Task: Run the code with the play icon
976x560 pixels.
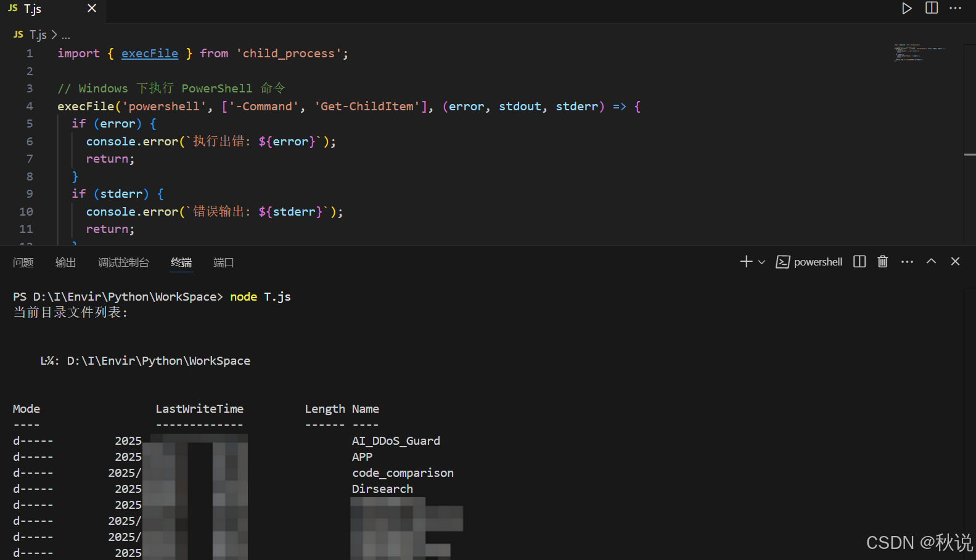Action: (906, 9)
